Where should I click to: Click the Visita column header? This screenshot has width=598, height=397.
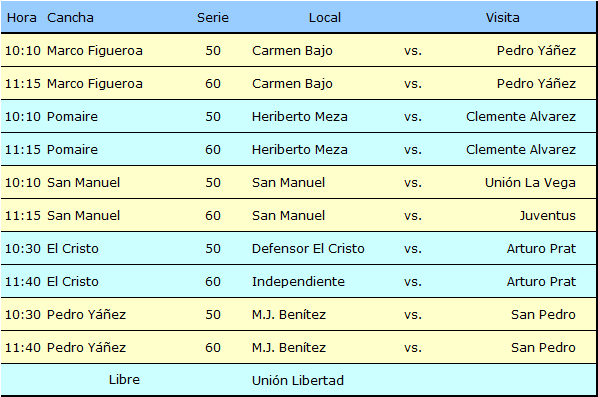[502, 18]
